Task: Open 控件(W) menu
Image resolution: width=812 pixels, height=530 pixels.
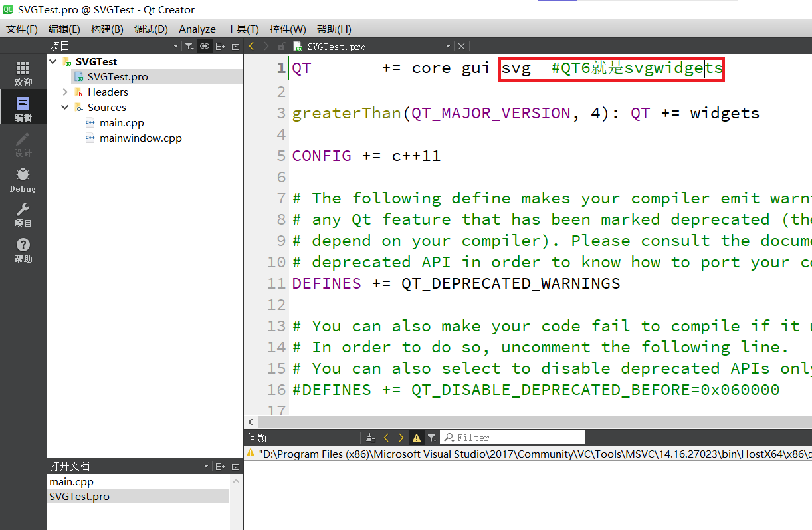Action: (288, 29)
